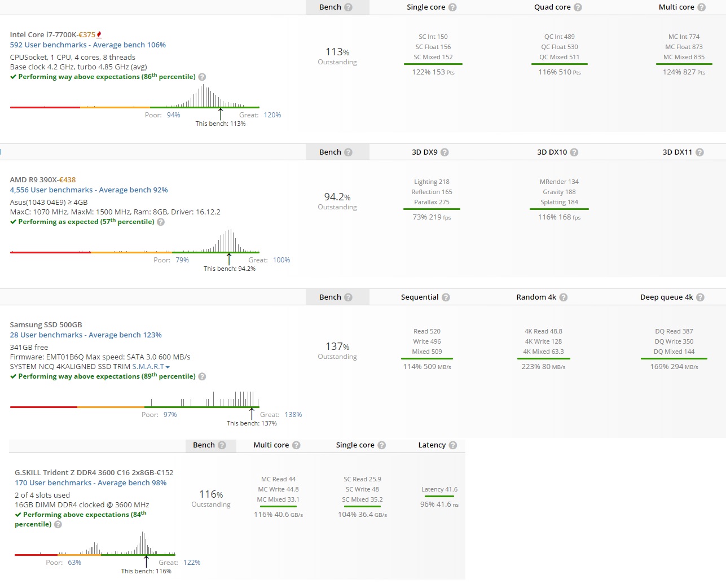The width and height of the screenshot is (726, 588).
Task: Click the 116% 510 Pts quad core result
Action: point(560,72)
